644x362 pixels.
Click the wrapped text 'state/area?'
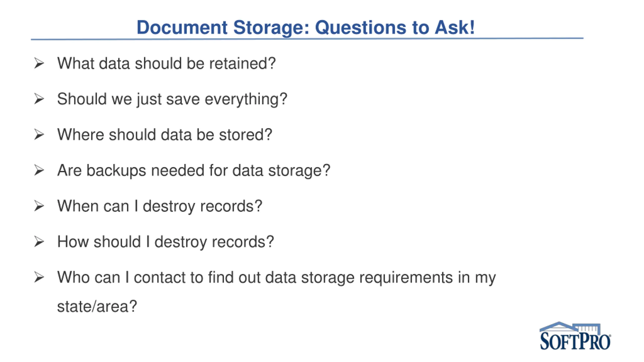click(x=97, y=306)
